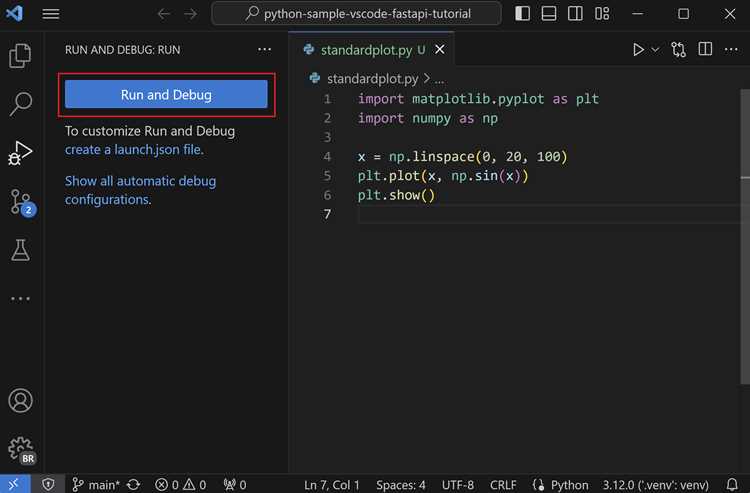Open the Manage gear settings icon

point(21,450)
